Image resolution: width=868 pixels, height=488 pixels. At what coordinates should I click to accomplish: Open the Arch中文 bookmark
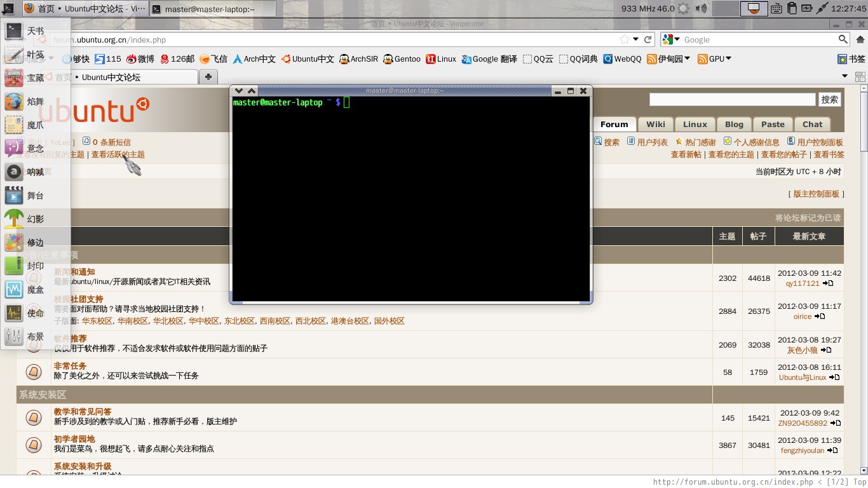tap(254, 58)
